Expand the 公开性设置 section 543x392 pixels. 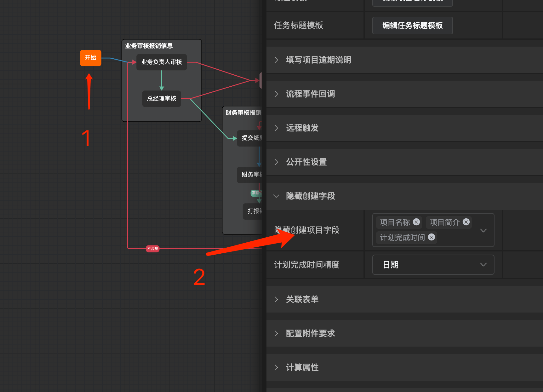pos(404,162)
